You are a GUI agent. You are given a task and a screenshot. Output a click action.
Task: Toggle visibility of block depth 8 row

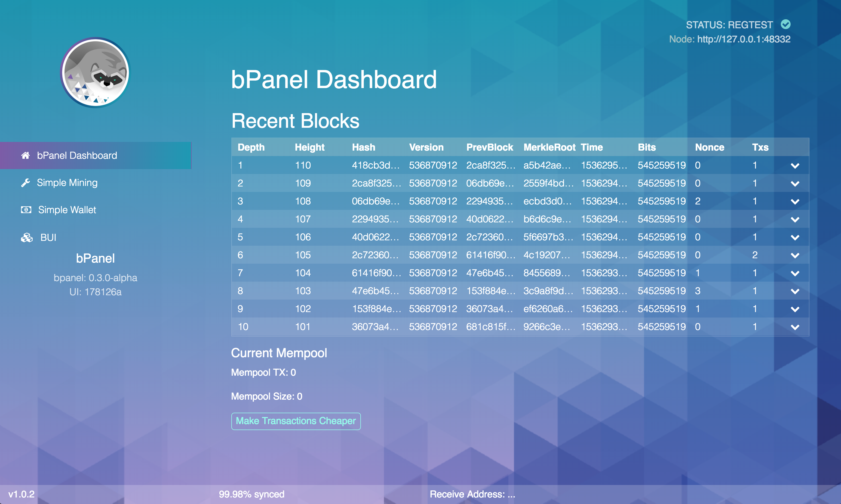(795, 291)
